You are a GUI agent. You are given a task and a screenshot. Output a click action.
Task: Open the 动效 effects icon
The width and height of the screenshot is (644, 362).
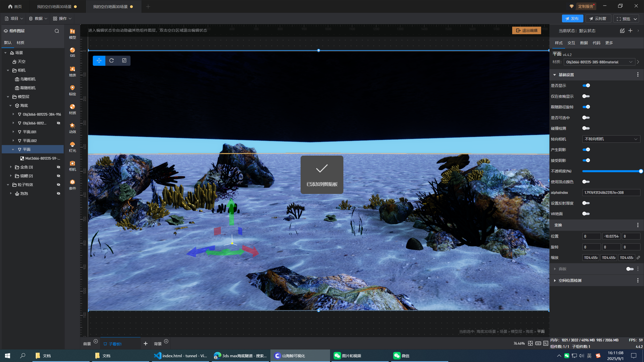[72, 128]
